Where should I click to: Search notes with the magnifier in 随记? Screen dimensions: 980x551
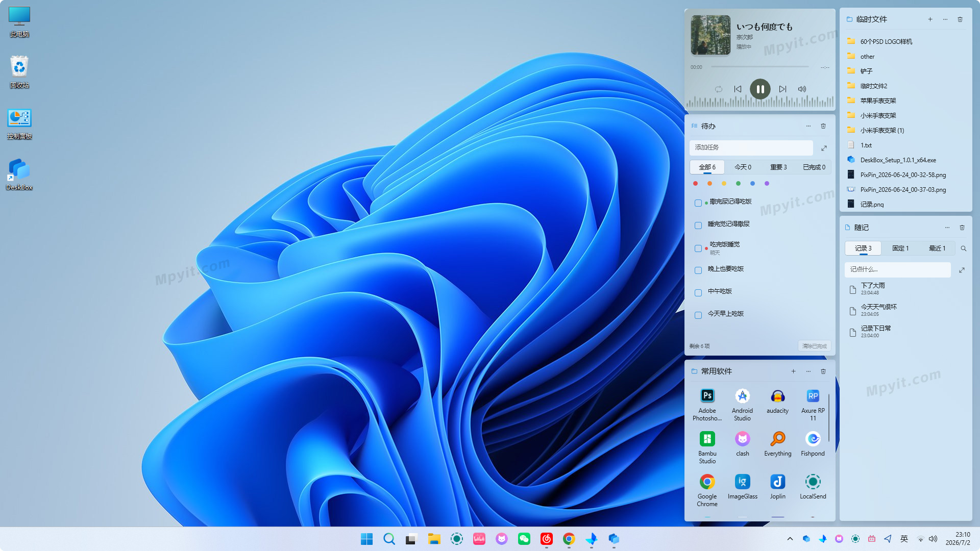[x=964, y=248]
